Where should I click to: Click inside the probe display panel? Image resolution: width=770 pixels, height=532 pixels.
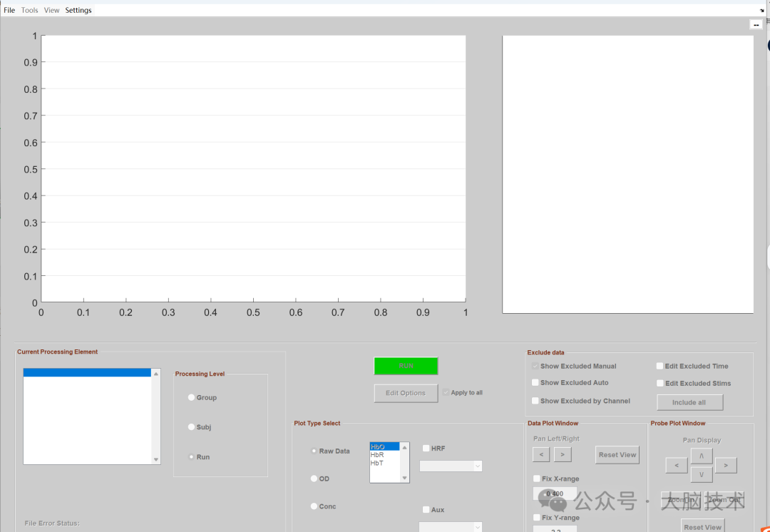tap(627, 174)
